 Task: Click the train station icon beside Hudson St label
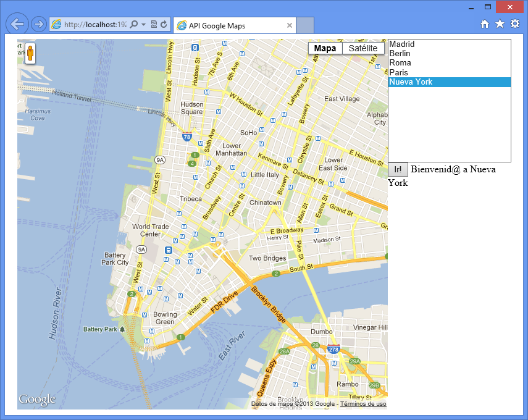click(x=195, y=48)
